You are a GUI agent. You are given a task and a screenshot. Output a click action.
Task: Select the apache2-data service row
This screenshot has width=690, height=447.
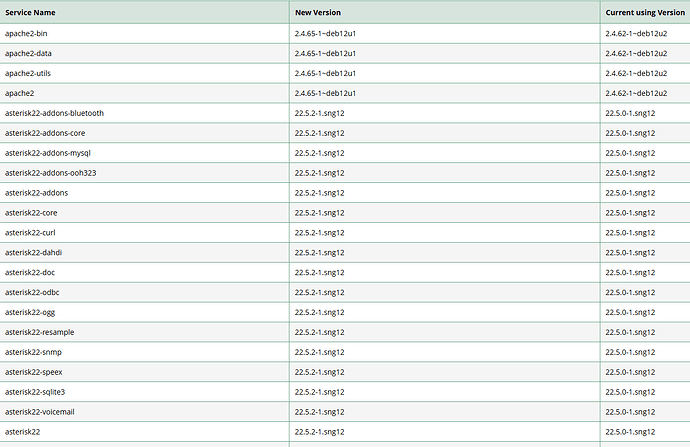coord(28,53)
